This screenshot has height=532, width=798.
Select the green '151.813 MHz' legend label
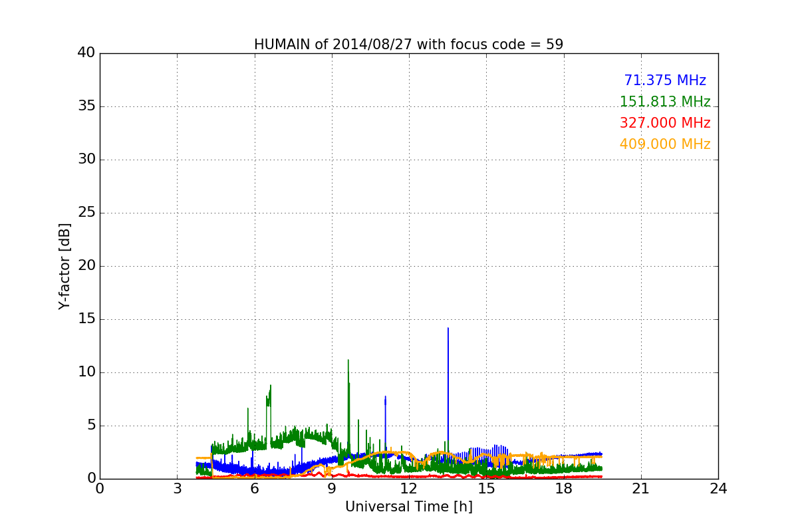coord(665,102)
